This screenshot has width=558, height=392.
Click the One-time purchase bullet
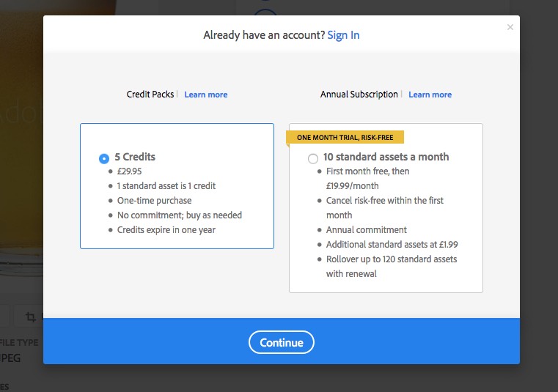(x=154, y=201)
